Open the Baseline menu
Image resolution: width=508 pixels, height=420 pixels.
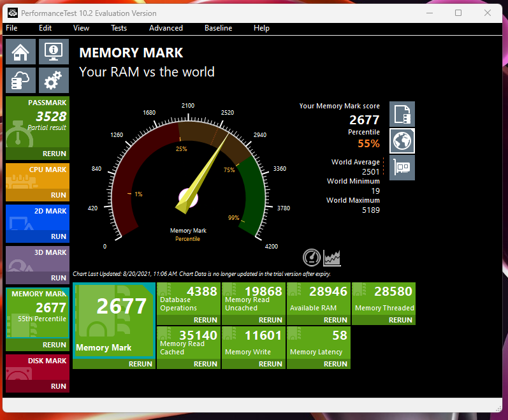click(219, 28)
